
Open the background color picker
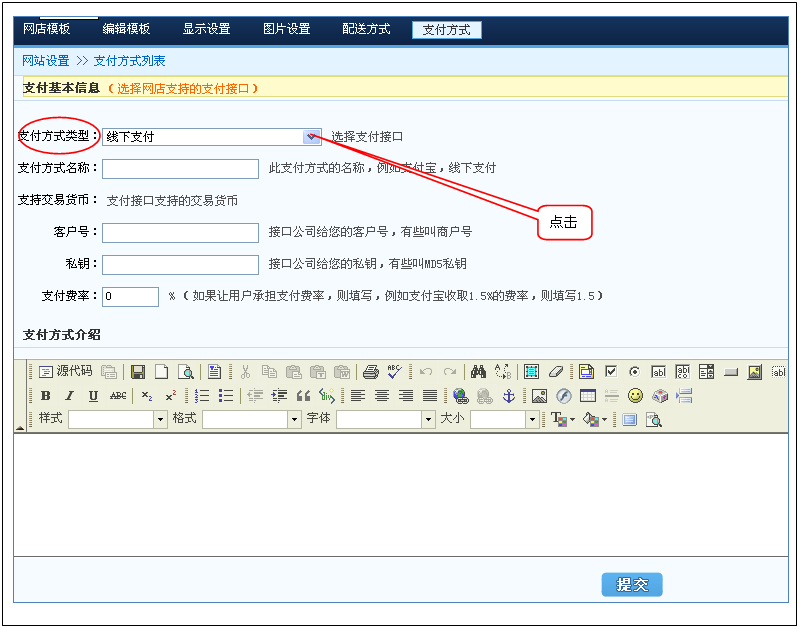point(594,419)
